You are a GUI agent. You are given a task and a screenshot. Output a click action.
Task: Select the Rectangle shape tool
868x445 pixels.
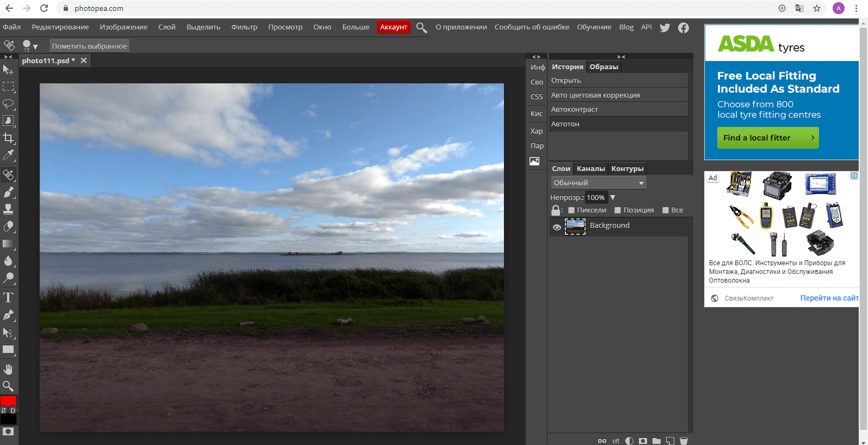[x=8, y=350]
